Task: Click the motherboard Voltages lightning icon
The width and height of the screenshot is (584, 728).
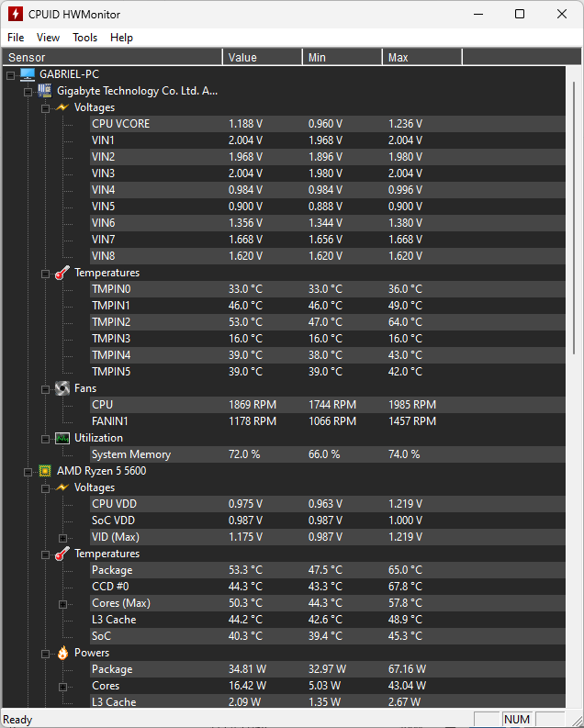Action: coord(62,107)
